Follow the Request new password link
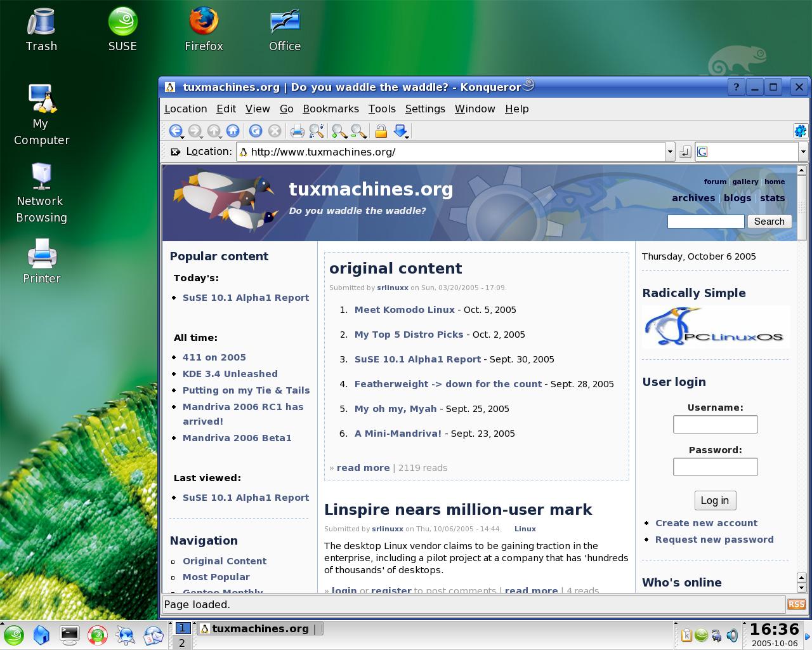 point(714,540)
